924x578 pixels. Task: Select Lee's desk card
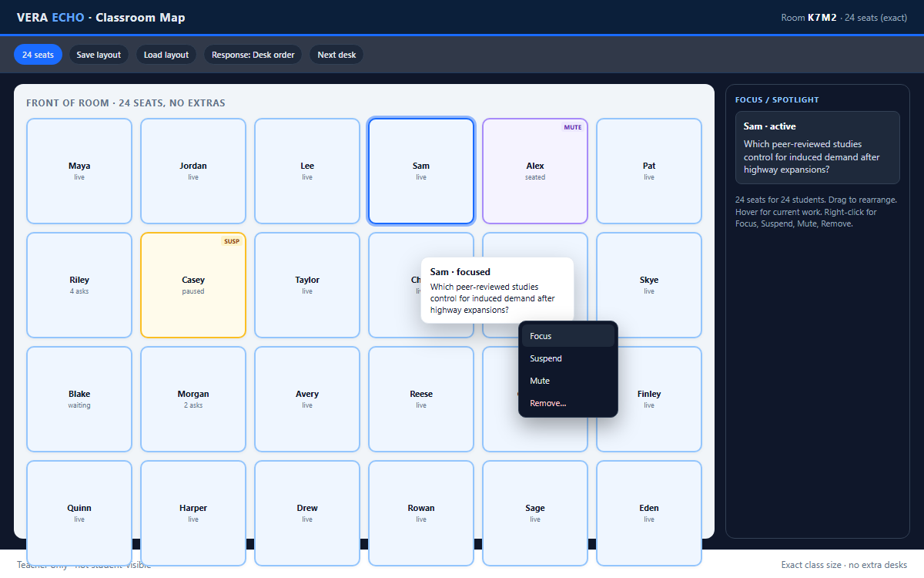[307, 171]
